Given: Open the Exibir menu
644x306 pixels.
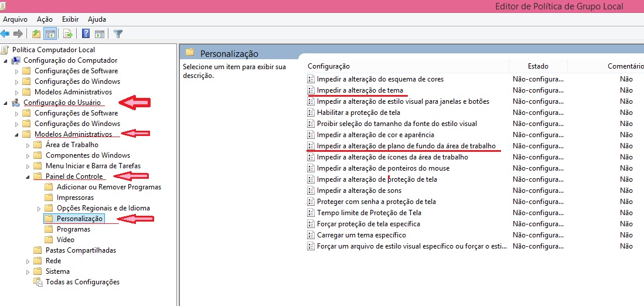Looking at the screenshot, I should point(70,19).
